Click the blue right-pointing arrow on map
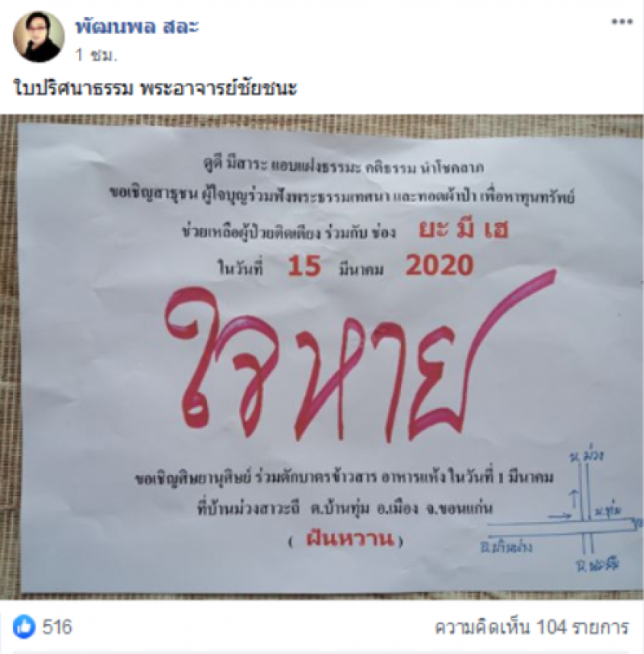The width and height of the screenshot is (644, 654). click(560, 516)
